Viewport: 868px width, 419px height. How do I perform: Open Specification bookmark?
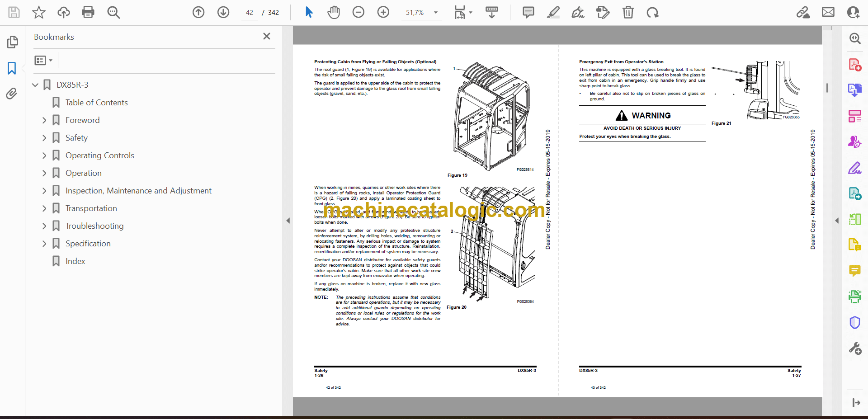coord(88,244)
